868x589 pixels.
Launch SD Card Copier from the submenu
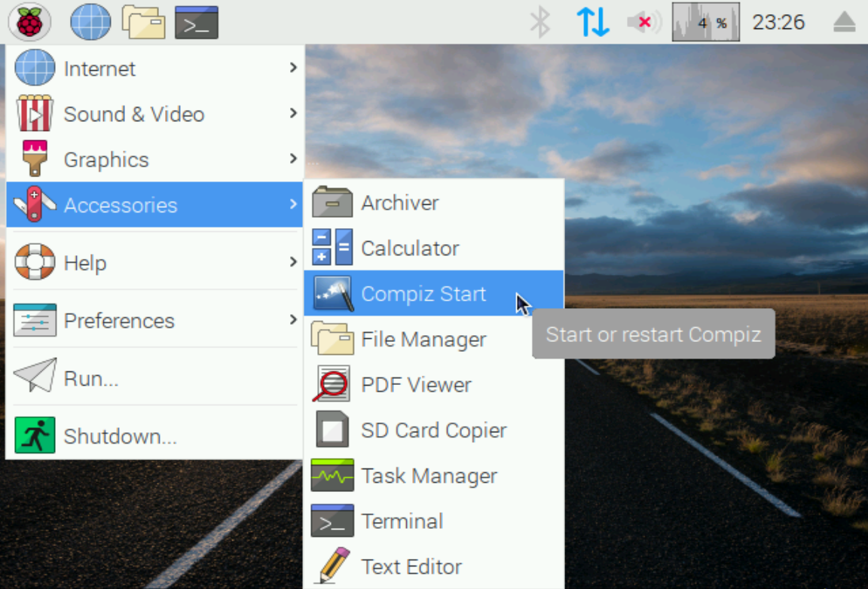coord(434,429)
